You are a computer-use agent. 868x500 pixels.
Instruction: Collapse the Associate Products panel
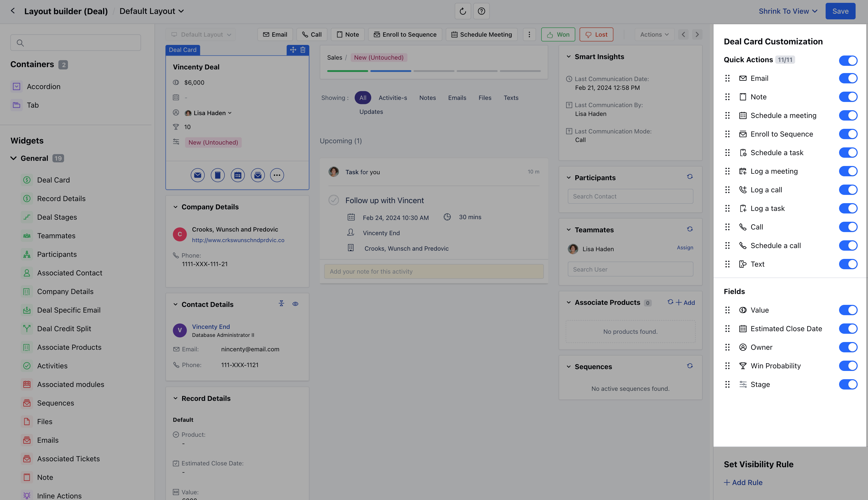click(x=568, y=303)
